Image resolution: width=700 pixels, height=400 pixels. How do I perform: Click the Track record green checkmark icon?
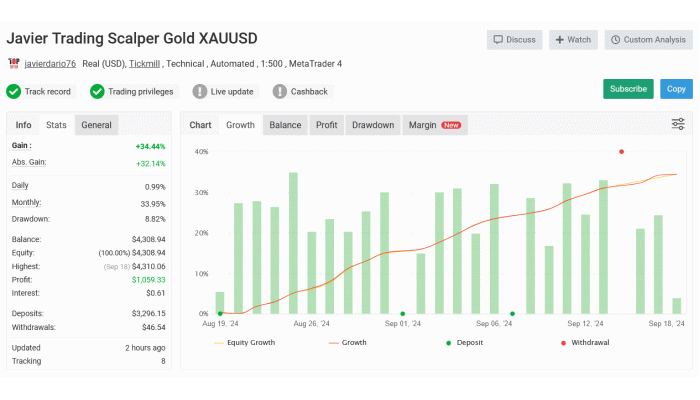point(14,91)
